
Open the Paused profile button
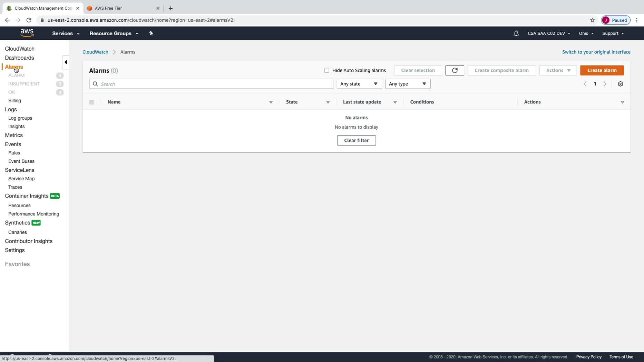point(616,20)
